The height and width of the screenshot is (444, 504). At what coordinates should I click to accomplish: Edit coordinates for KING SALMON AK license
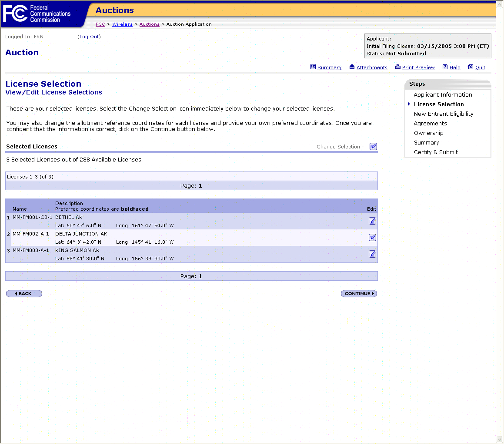tap(373, 254)
